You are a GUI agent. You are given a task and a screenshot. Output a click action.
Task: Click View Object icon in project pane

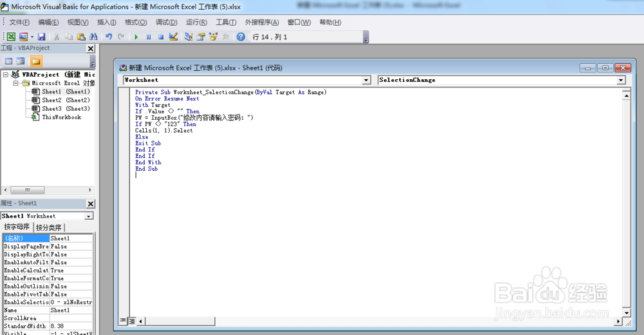(21, 62)
